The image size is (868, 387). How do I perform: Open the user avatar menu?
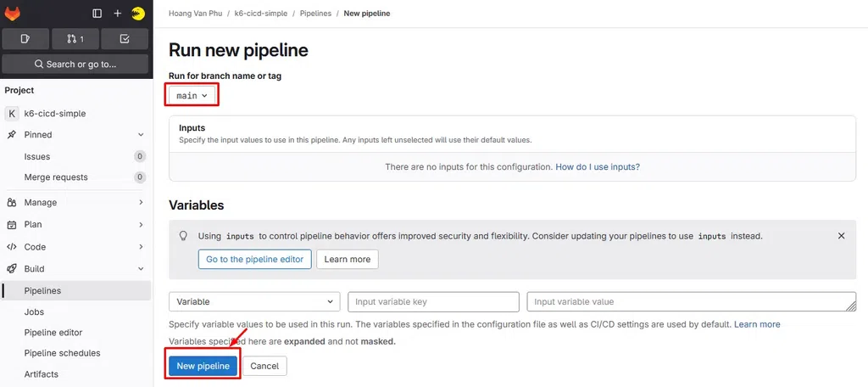click(138, 14)
